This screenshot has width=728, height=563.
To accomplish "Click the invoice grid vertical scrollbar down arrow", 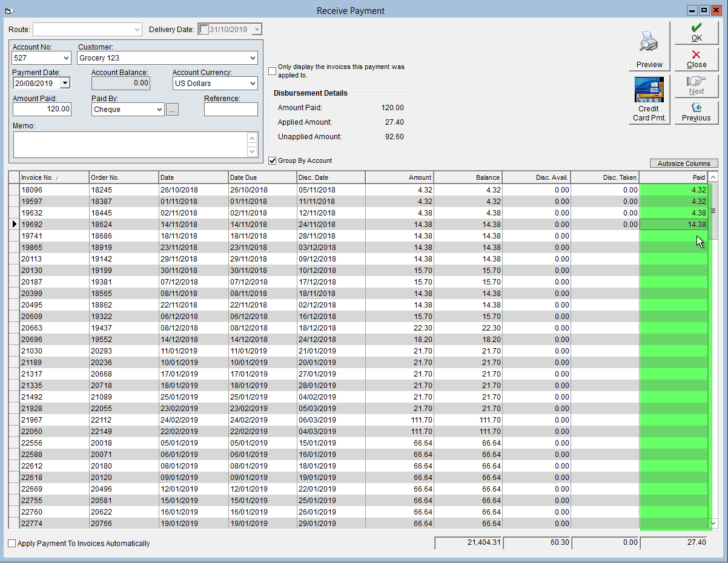I will click(x=713, y=523).
